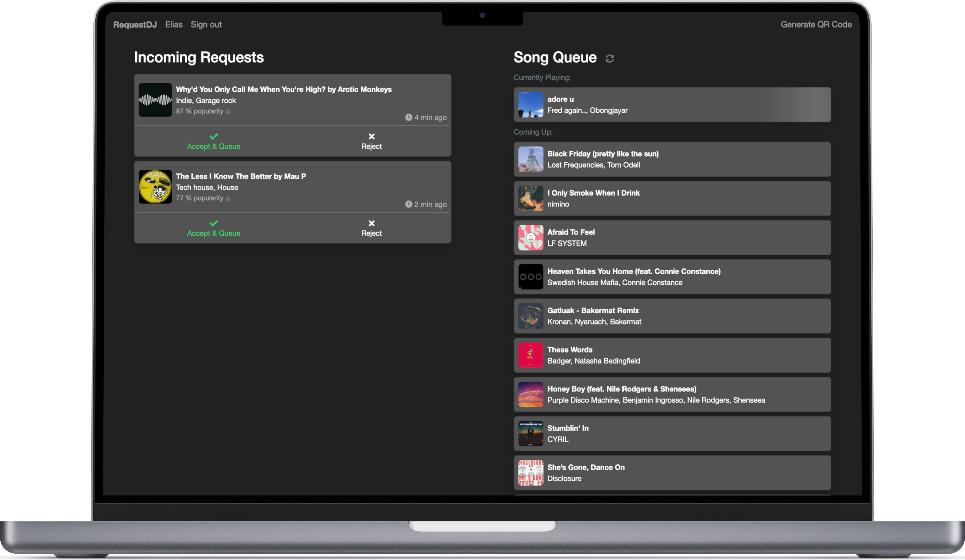Select Heaven Takes You Home (feat. Connie Constance) title
This screenshot has width=965, height=560.
(x=634, y=271)
